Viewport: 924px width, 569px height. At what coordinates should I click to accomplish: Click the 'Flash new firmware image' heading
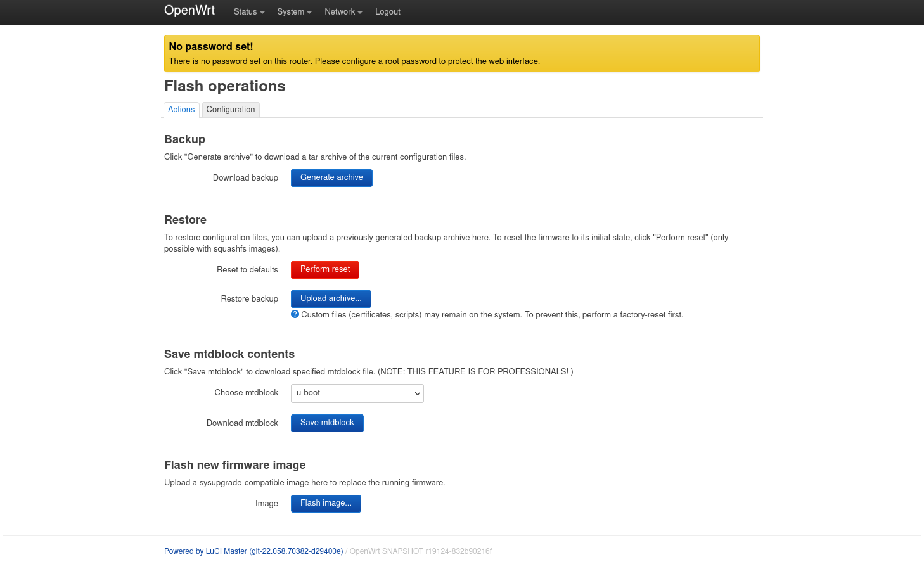click(234, 465)
